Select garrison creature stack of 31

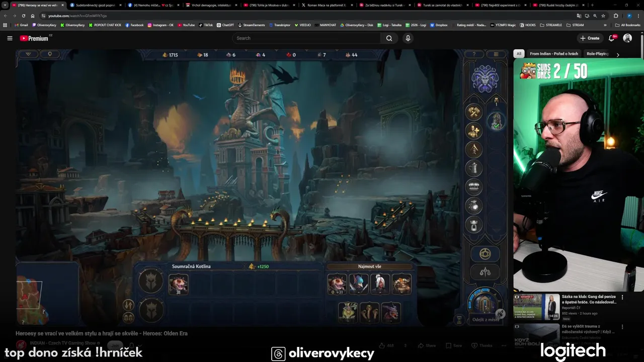pos(178,284)
